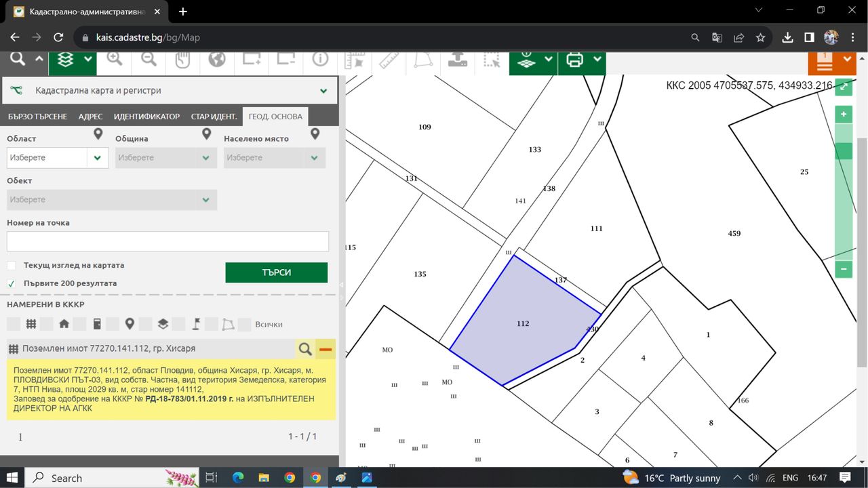
Task: Toggle the self-contained unit door filter checkbox
Action: point(79,324)
